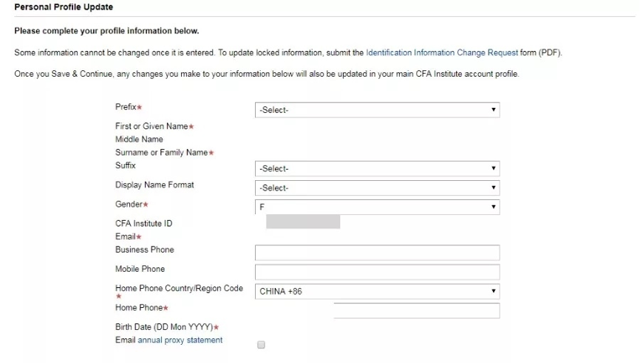Change the Gender dropdown showing F

click(377, 207)
